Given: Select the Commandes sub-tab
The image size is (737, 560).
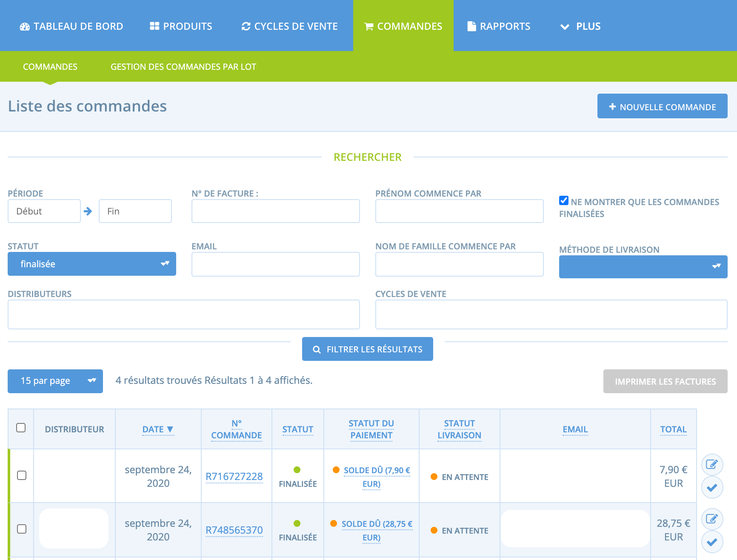Looking at the screenshot, I should pyautogui.click(x=50, y=67).
